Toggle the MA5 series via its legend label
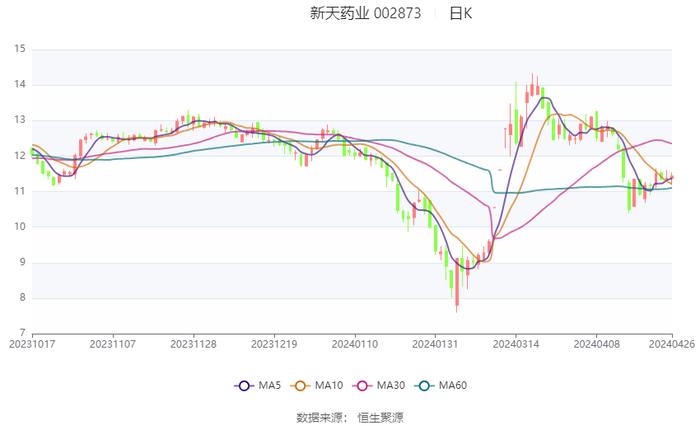The height and width of the screenshot is (426, 700). pyautogui.click(x=270, y=386)
